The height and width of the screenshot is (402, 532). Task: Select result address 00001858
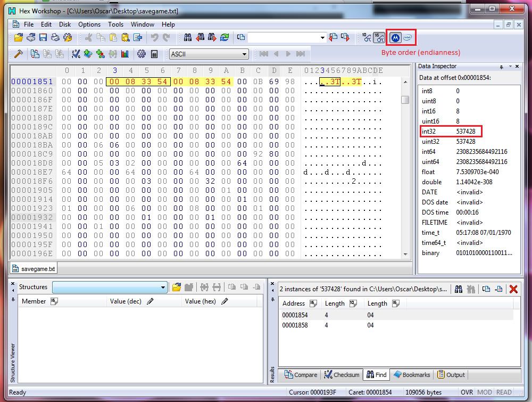coord(295,325)
